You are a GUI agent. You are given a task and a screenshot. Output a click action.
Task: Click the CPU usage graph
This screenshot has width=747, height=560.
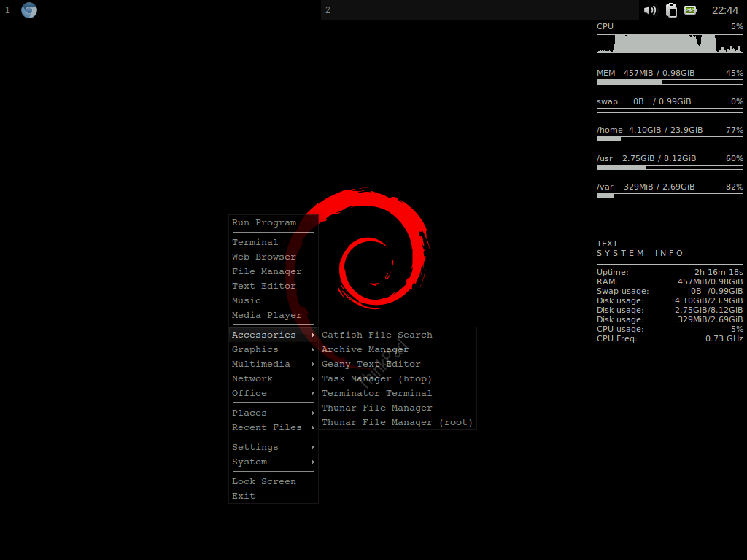[x=670, y=43]
